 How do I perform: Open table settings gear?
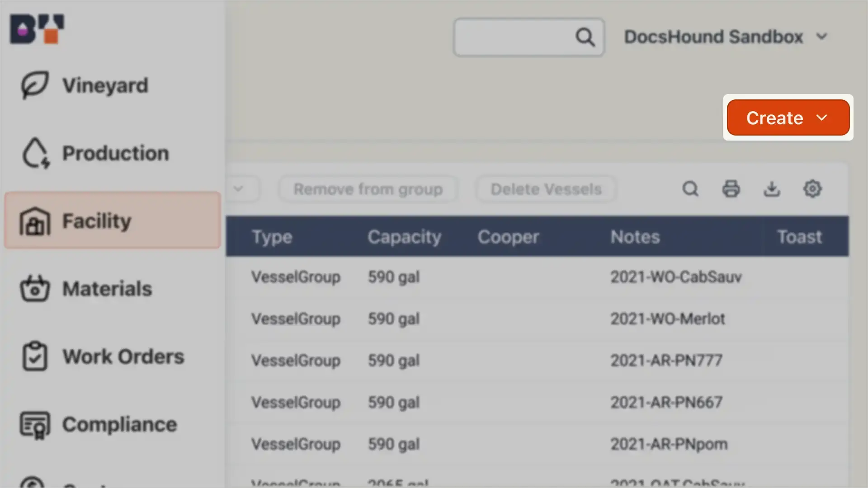point(812,189)
